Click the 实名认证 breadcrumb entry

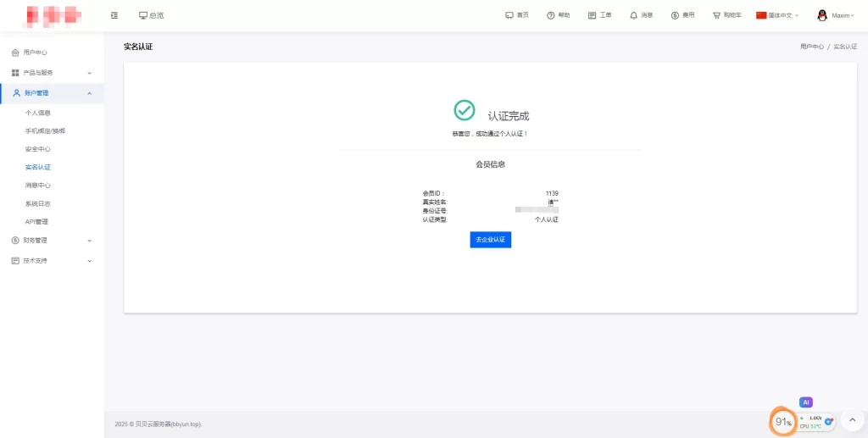pos(845,47)
